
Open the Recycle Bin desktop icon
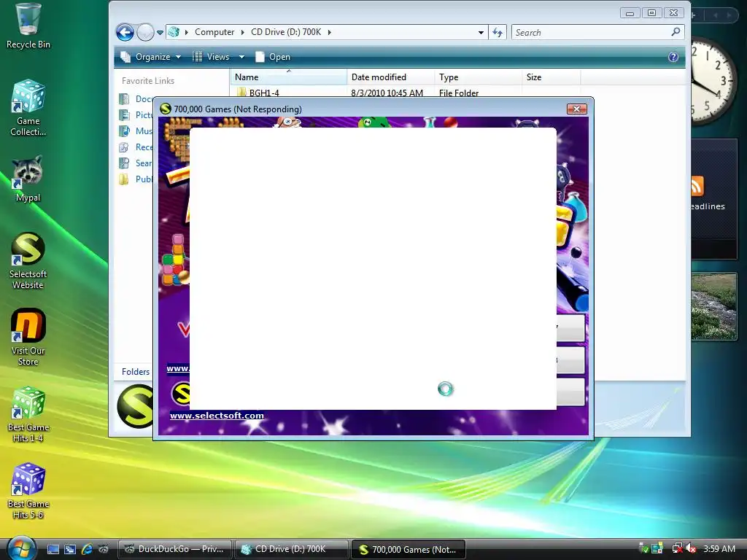[28, 26]
